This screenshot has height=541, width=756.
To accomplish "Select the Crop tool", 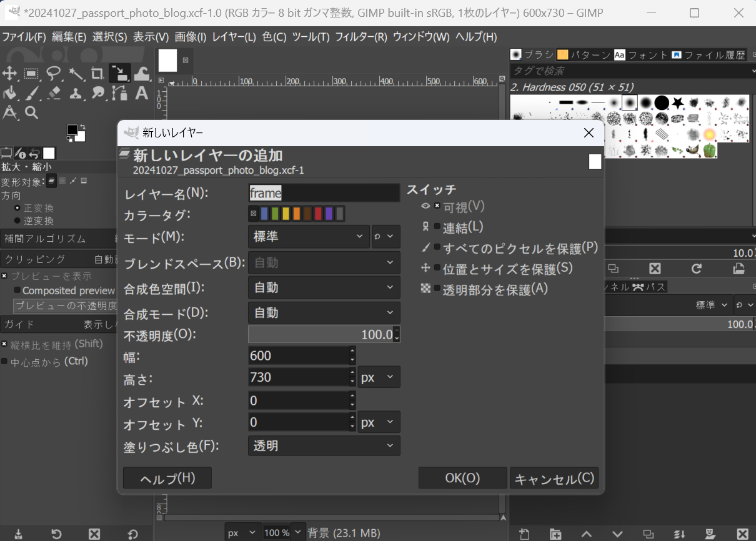I will (97, 73).
